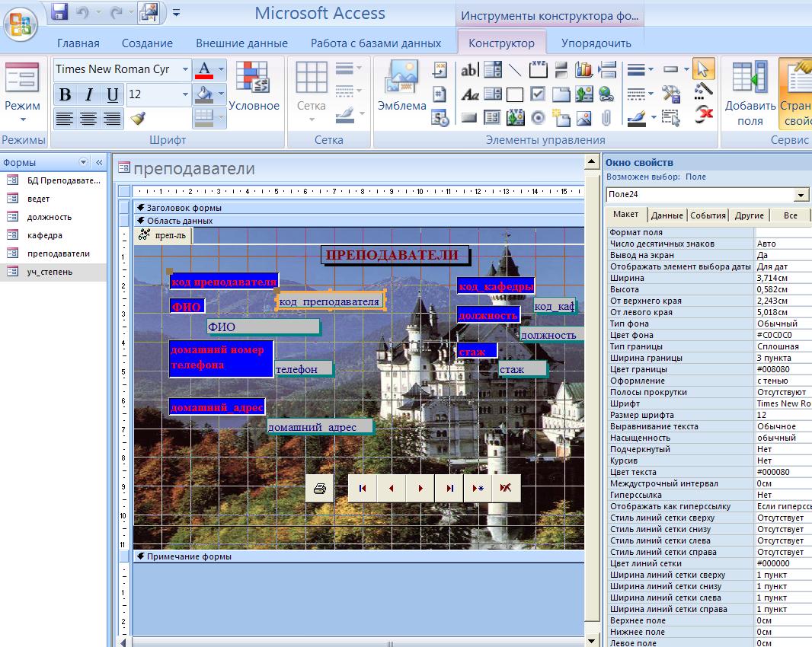Viewport: 812px width, 647px height.
Task: Toggle the Toggle Button control tool
Action: click(x=561, y=69)
